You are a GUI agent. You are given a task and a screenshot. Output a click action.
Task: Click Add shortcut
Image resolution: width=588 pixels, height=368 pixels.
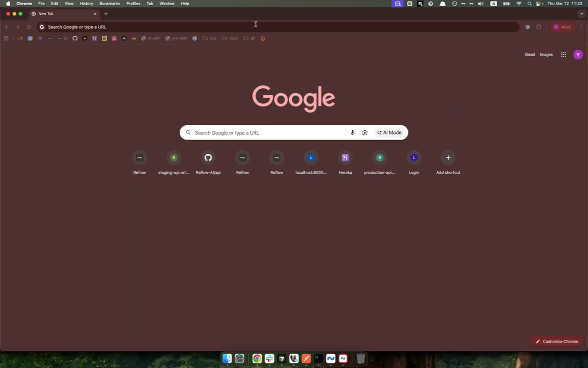coord(448,163)
